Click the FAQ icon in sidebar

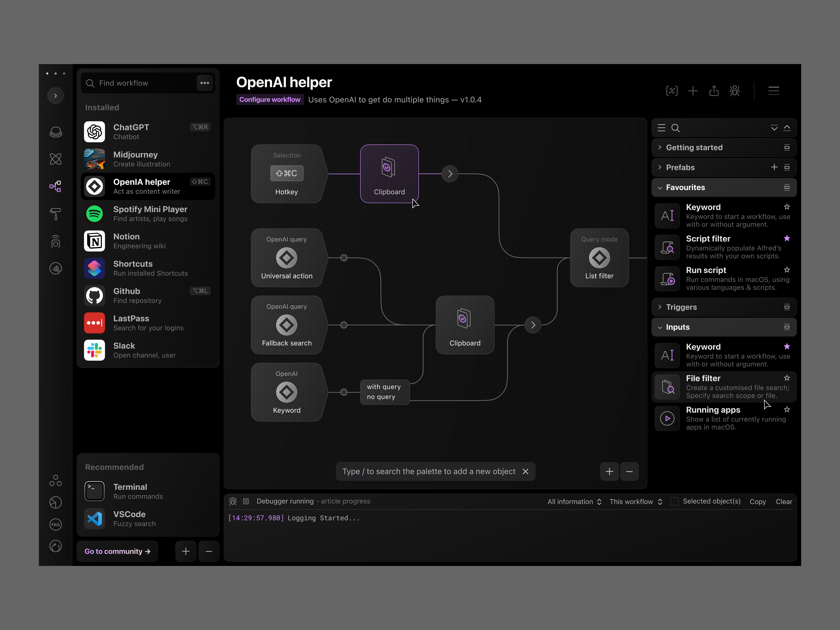coord(55,524)
